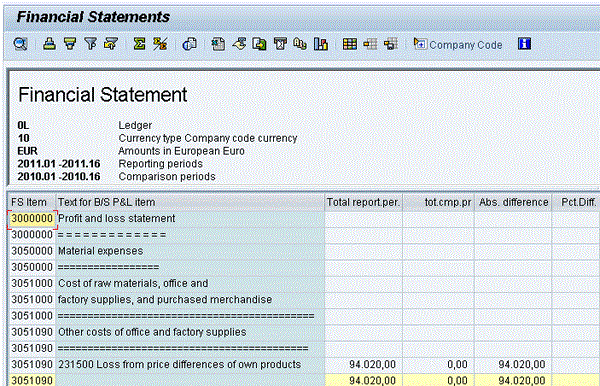Select the Pct.Diff. column header
The image size is (600, 386).
576,202
